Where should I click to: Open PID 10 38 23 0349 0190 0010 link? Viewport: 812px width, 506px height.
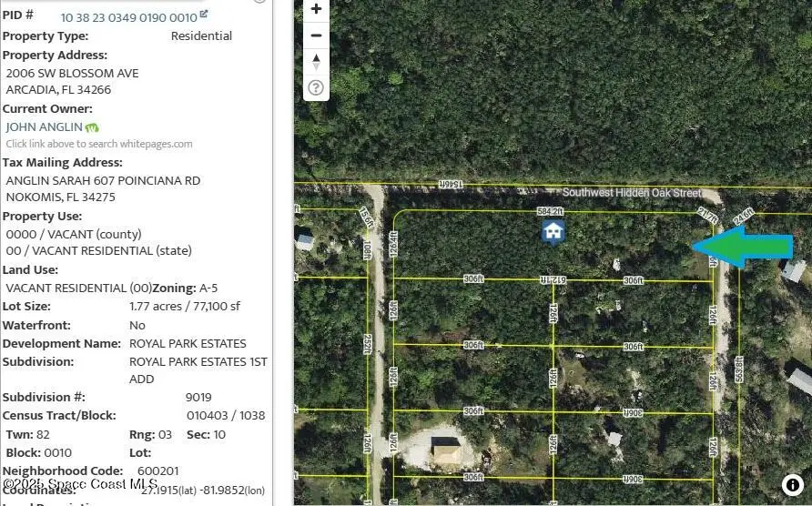pyautogui.click(x=129, y=17)
